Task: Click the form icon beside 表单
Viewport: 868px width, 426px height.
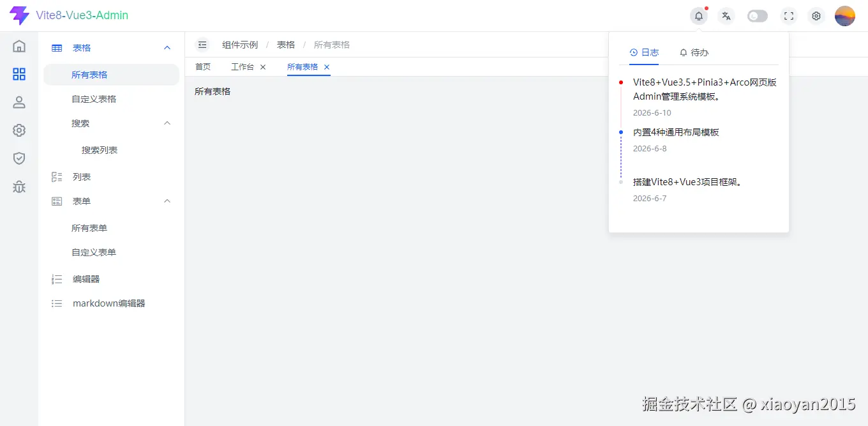Action: click(x=57, y=201)
